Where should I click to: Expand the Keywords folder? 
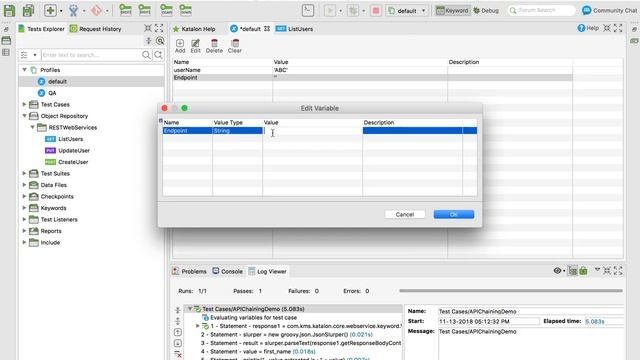click(24, 208)
